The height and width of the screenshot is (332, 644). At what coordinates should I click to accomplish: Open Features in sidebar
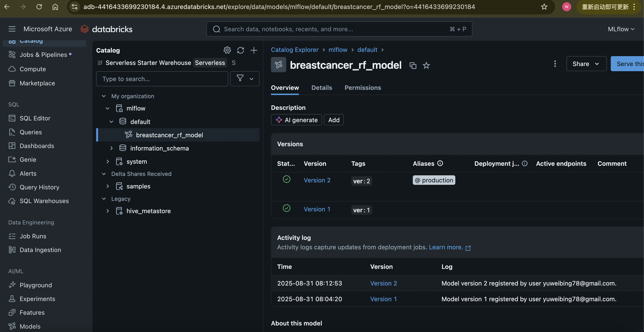(x=32, y=312)
